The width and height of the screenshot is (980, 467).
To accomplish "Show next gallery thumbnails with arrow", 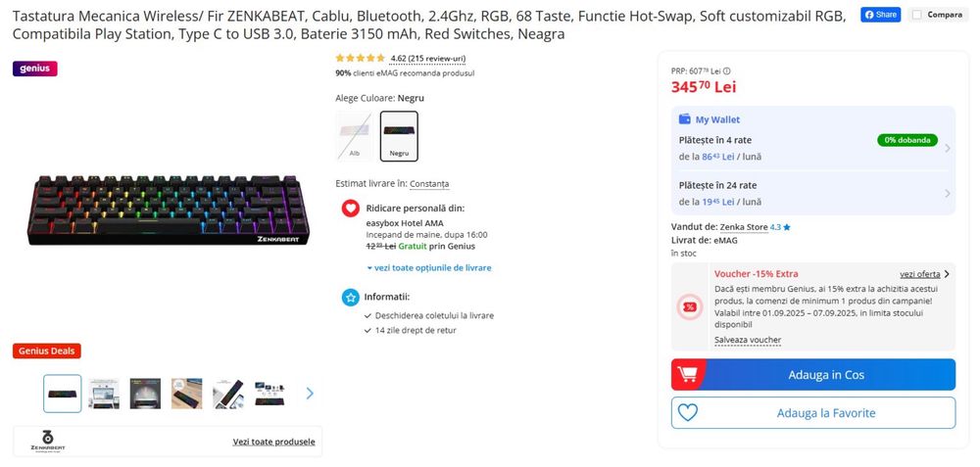I will pos(310,394).
